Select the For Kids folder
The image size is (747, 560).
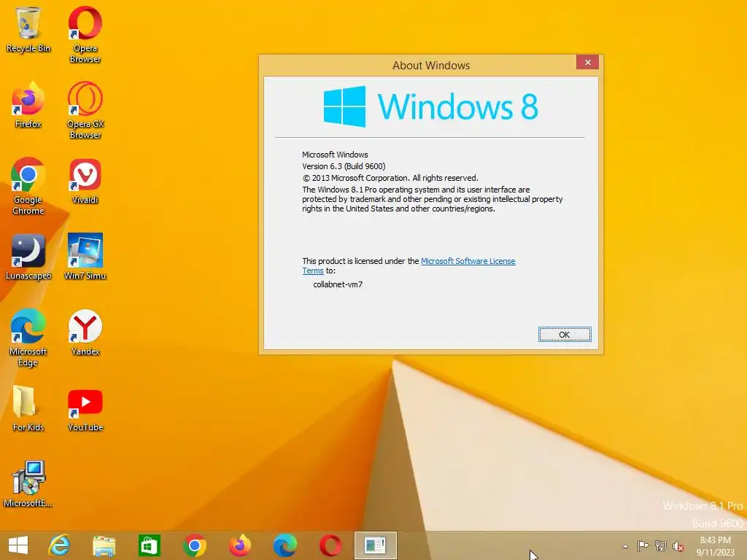[x=28, y=408]
